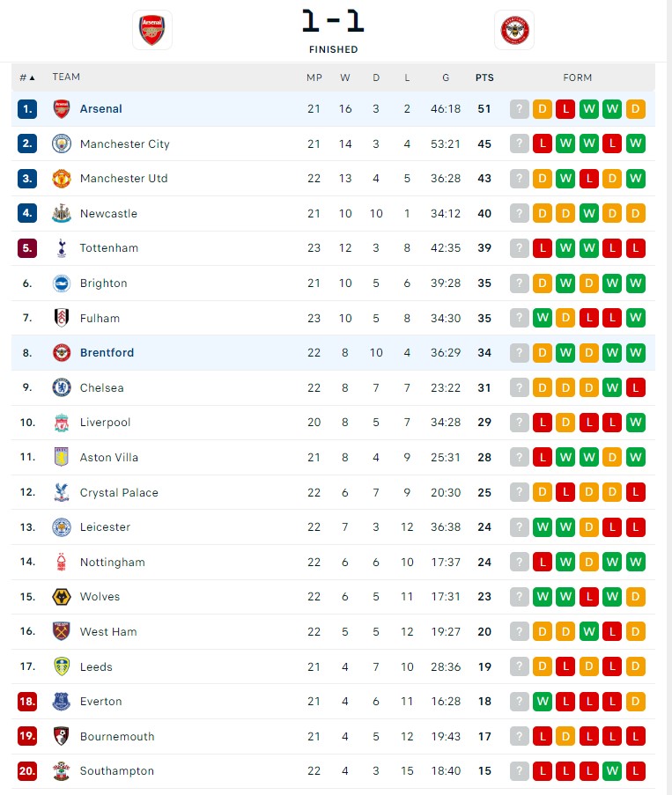Open the Brighton team link

pos(103,283)
